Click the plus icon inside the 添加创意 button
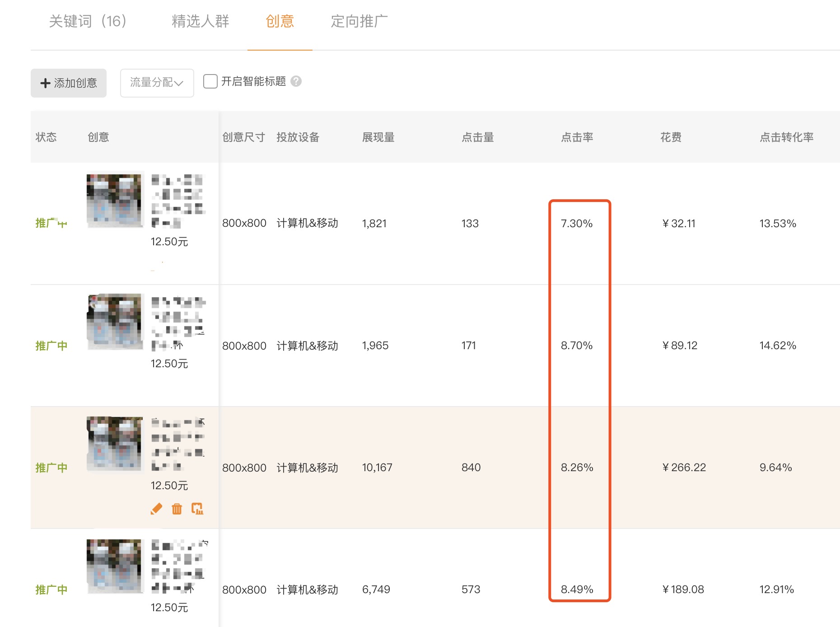This screenshot has width=840, height=627. [45, 83]
